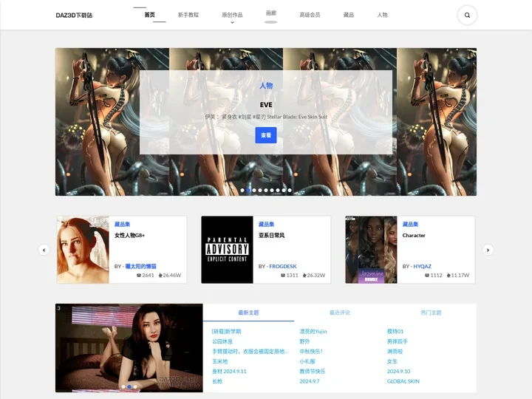The height and width of the screenshot is (399, 532).
Task: Open the 手臂摆动时,衣服会被固定原地 topic
Action: tap(250, 352)
